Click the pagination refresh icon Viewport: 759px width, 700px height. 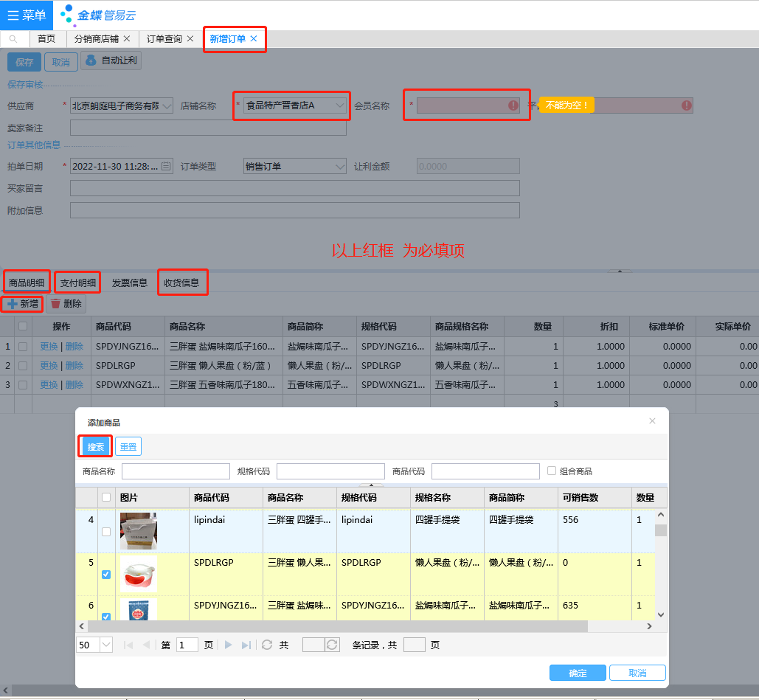pos(267,645)
